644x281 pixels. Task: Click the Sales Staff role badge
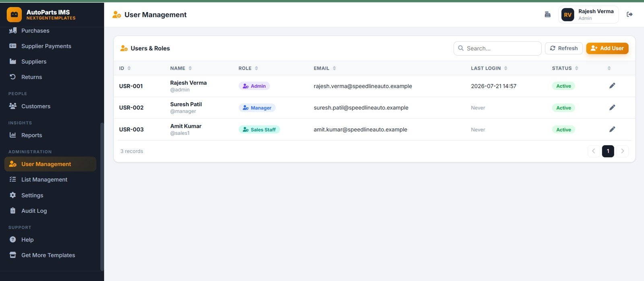point(259,130)
